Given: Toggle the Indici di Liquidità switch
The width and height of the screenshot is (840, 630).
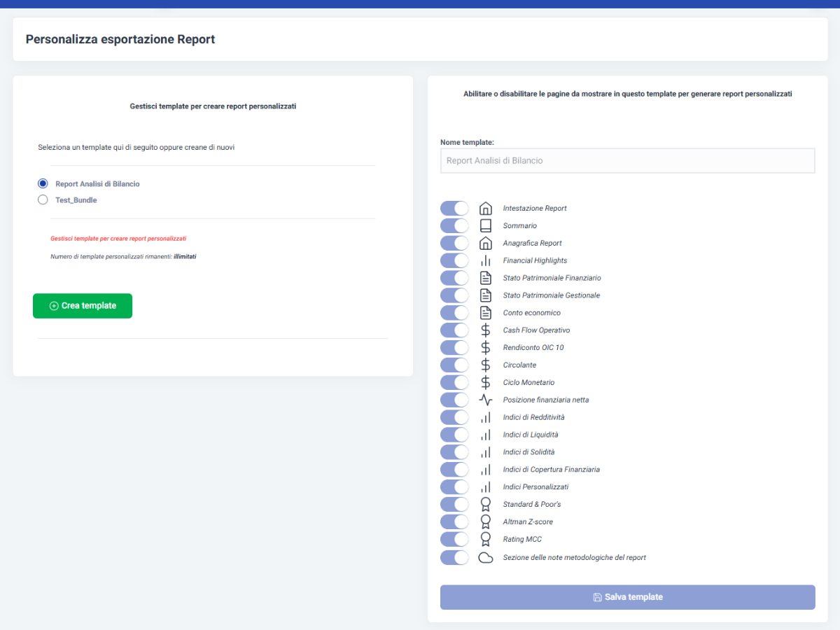Looking at the screenshot, I should (x=454, y=435).
